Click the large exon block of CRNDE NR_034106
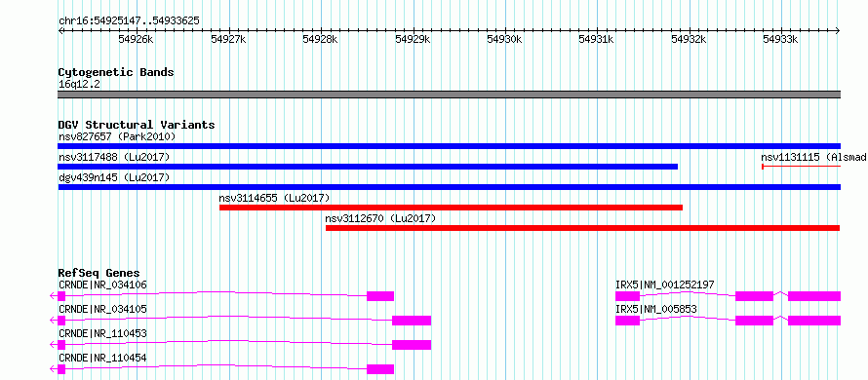This screenshot has width=868, height=380. pos(380,296)
